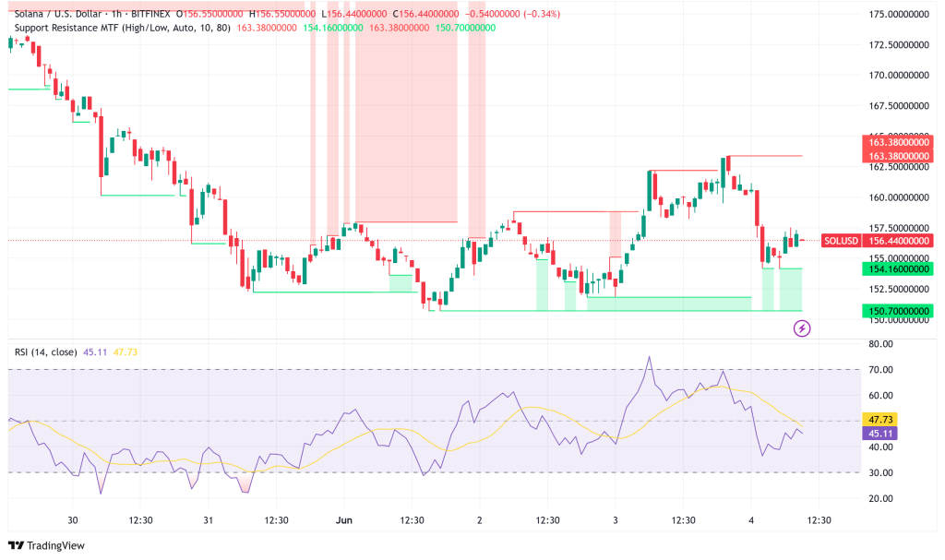
Task: Click the 80.00 RSI axis label
Action: (x=880, y=344)
